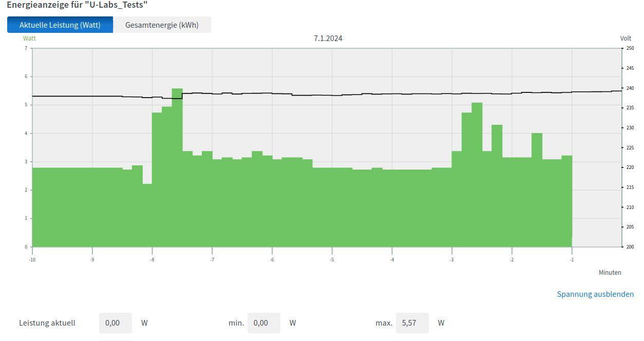644x341 pixels.
Task: Click the tallest green bar near -8 minutes
Action: tap(177, 167)
